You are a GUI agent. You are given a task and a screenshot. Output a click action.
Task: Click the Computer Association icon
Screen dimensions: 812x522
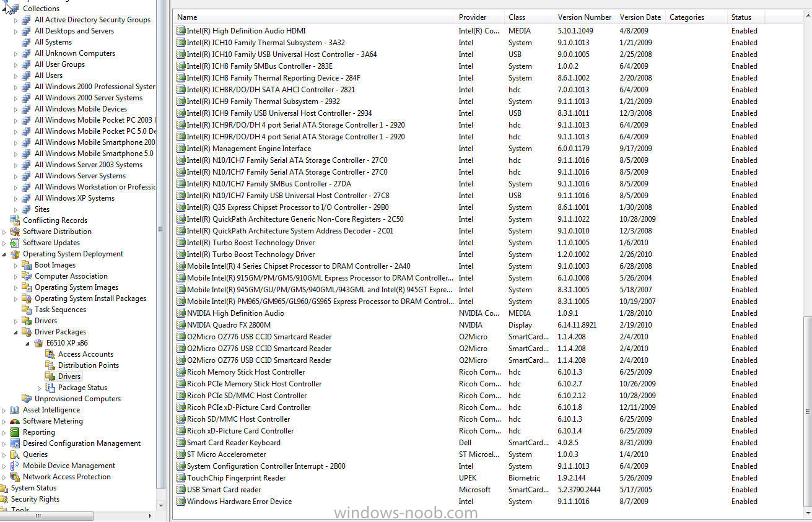pos(27,276)
